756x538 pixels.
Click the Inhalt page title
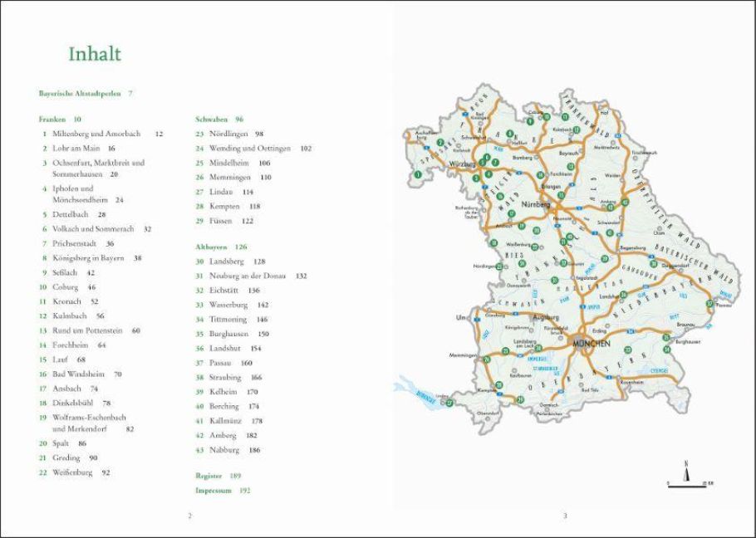coord(94,55)
